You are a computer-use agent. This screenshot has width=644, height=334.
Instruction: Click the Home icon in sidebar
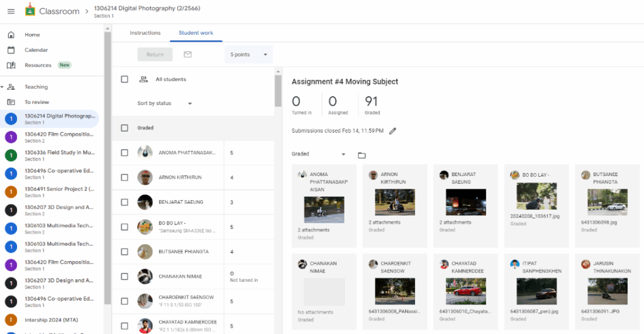(x=11, y=35)
